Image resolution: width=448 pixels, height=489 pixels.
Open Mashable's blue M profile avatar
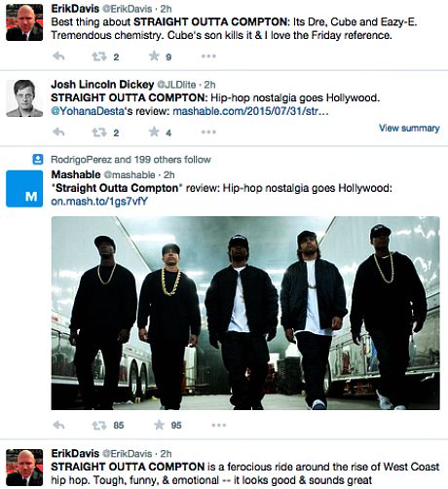[x=24, y=189]
